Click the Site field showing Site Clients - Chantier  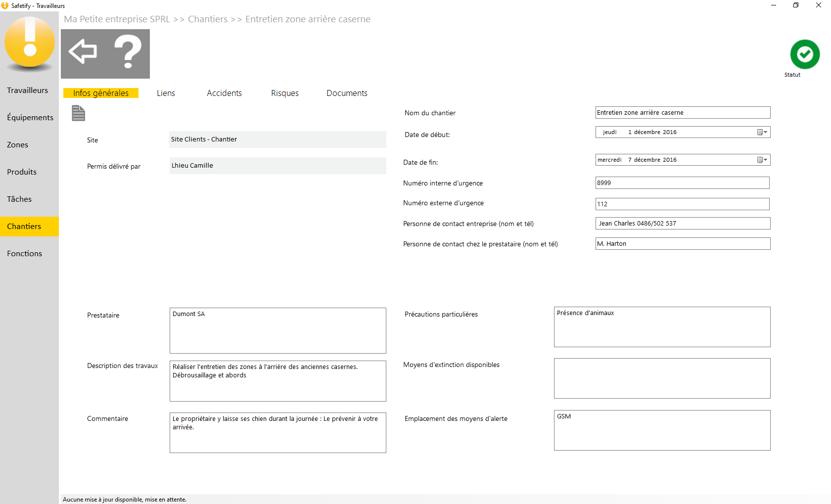[277, 139]
